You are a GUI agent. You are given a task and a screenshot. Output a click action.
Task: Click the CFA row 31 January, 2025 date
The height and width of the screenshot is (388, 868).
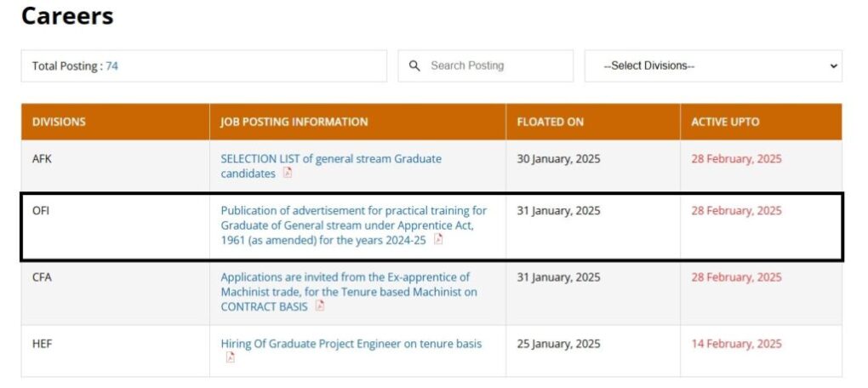coord(558,277)
